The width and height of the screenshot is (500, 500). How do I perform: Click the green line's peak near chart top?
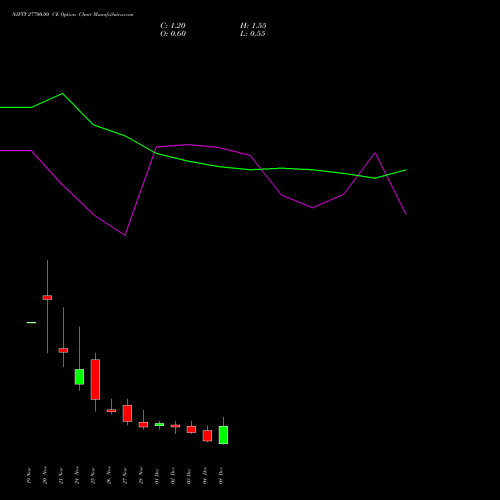62,94
